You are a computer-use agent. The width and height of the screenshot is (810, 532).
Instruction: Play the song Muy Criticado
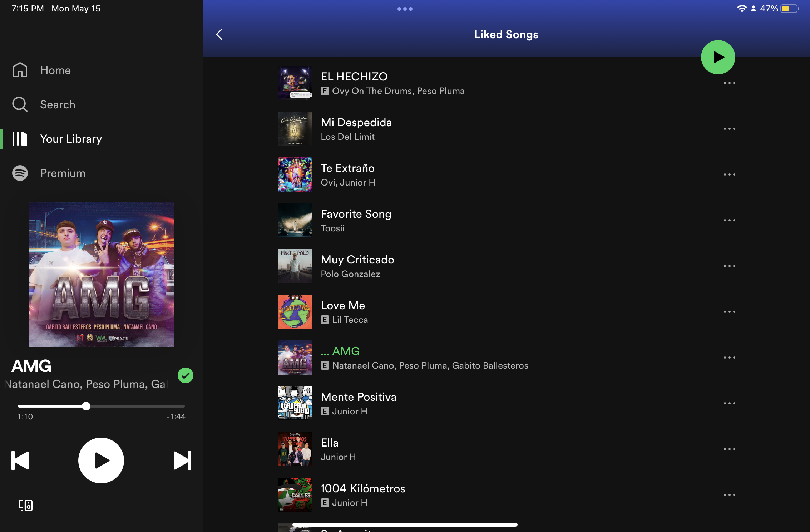357,260
